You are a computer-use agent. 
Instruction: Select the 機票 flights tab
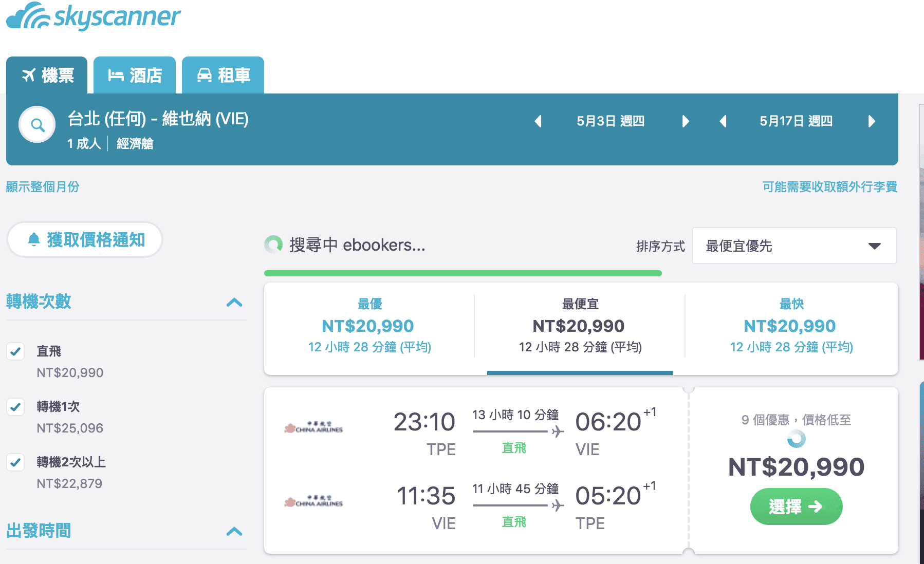[47, 75]
